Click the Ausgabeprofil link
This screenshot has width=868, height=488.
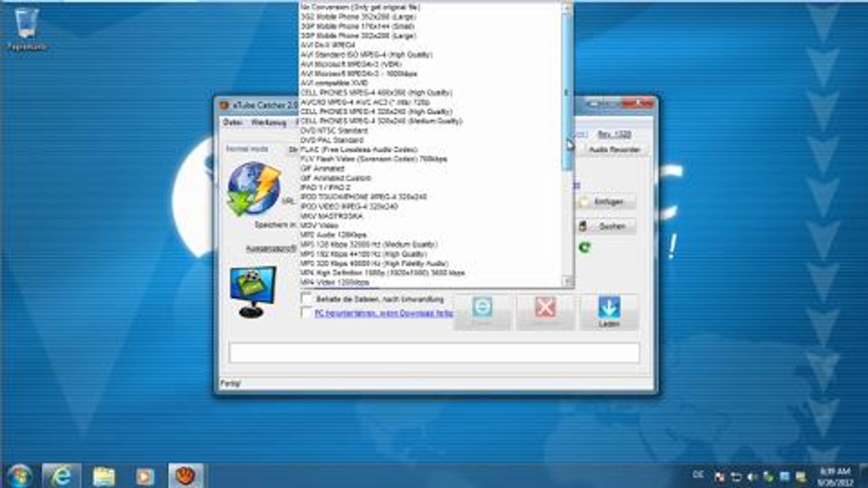pyautogui.click(x=271, y=249)
